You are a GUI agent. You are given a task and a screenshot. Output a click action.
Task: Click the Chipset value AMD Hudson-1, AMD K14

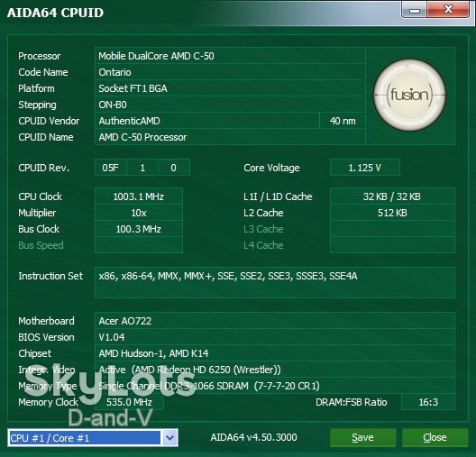(275, 353)
